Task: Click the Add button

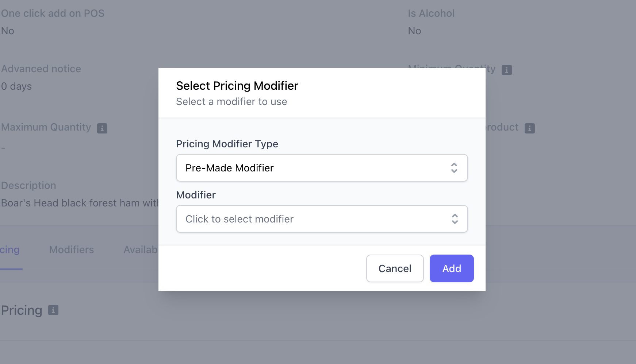Action: (451, 268)
